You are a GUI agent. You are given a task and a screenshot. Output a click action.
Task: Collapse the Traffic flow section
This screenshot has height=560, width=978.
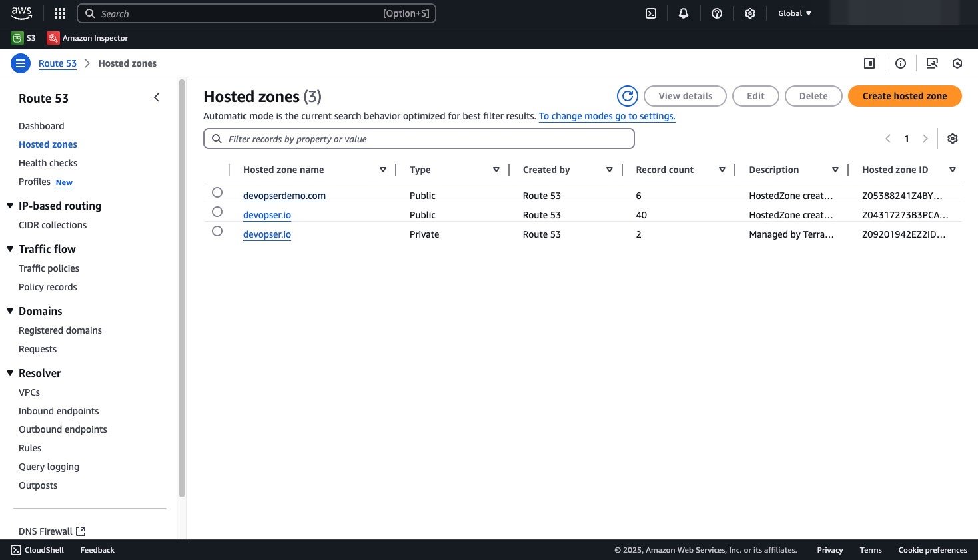pos(10,249)
